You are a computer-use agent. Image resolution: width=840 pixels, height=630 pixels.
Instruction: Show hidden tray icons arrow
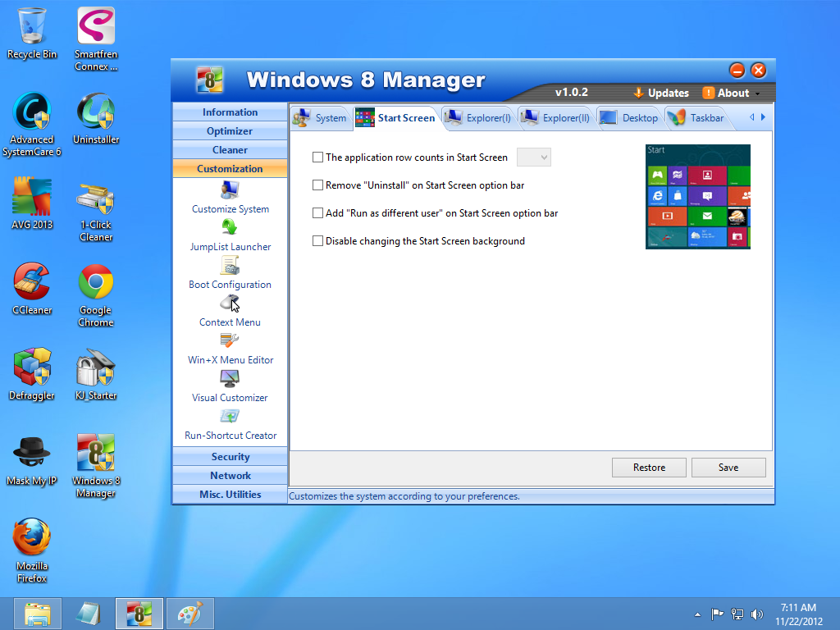coord(697,614)
